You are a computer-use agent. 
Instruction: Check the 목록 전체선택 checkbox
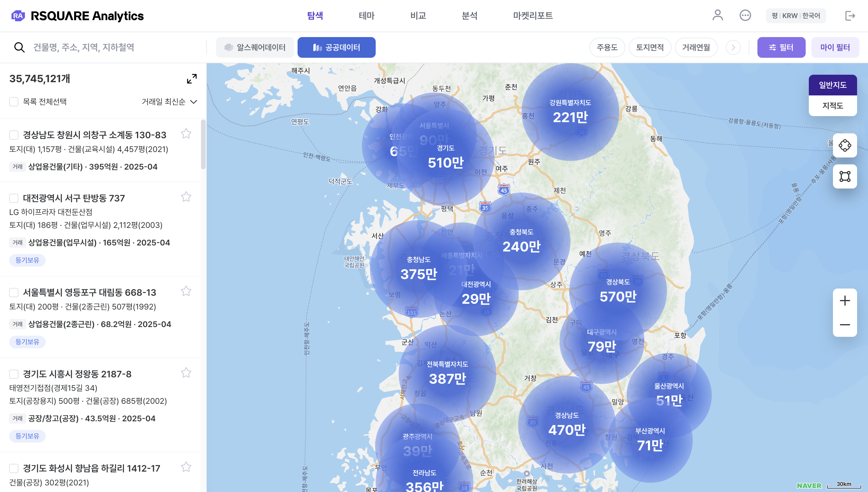[x=14, y=102]
